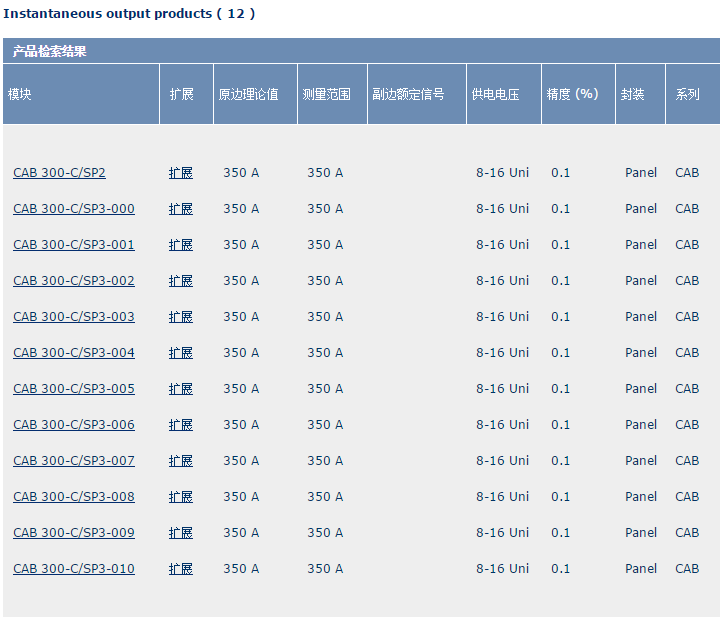Viewport: 727px width, 624px height.
Task: Open the CAB 300-C/SP3-010 product link
Action: click(73, 569)
